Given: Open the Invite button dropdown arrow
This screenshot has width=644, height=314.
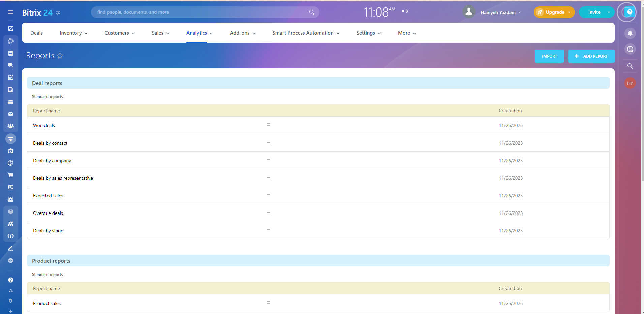Looking at the screenshot, I should (609, 12).
